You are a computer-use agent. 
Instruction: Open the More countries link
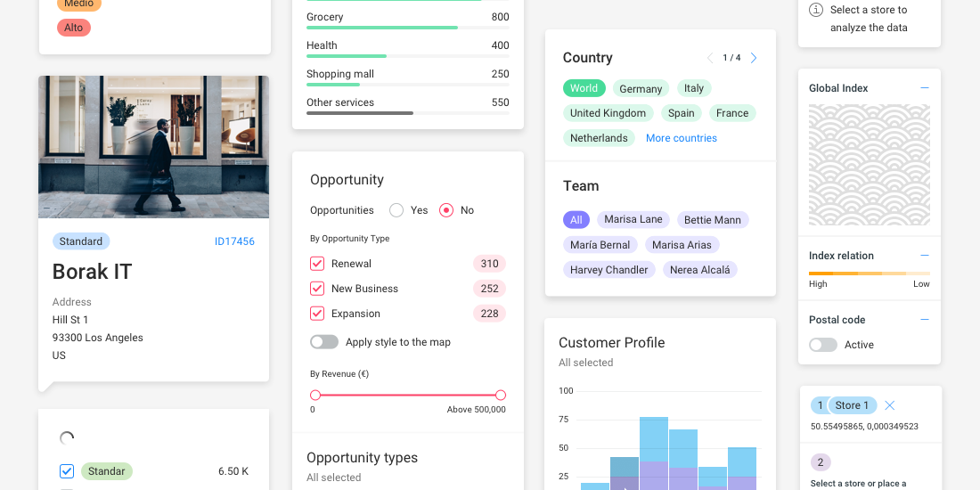681,138
